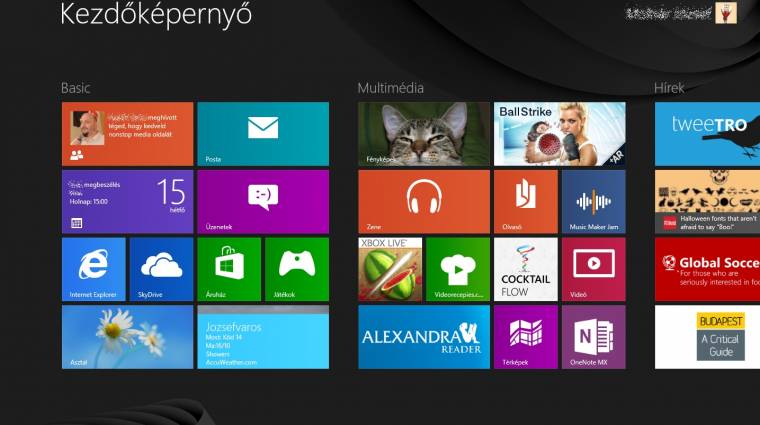Image resolution: width=760 pixels, height=425 pixels.
Task: Open the People notification tile
Action: (127, 134)
